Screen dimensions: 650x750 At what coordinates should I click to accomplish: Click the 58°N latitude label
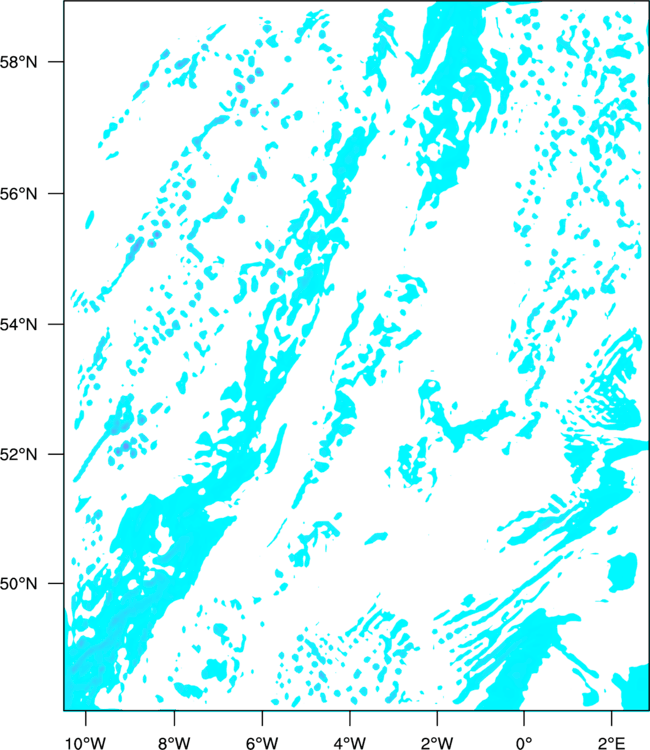pyautogui.click(x=29, y=62)
